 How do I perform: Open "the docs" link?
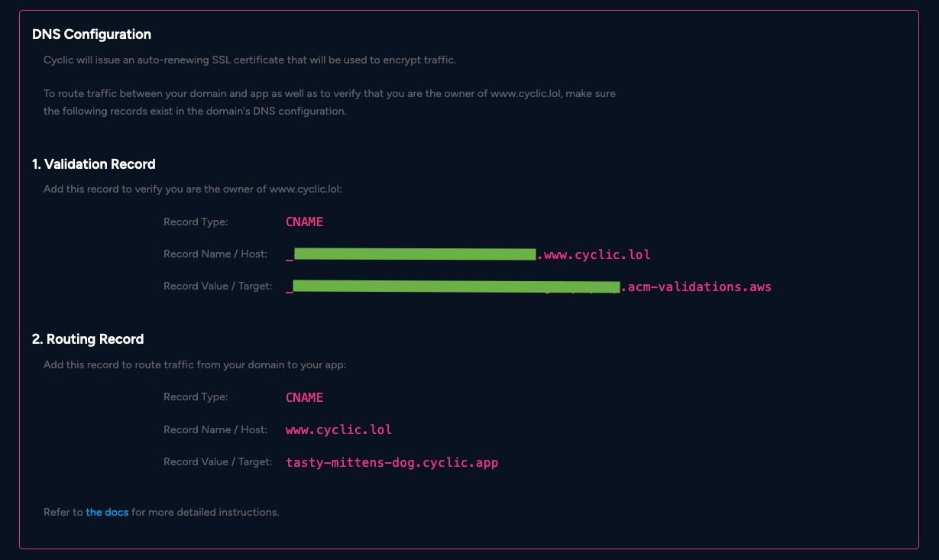tap(107, 512)
